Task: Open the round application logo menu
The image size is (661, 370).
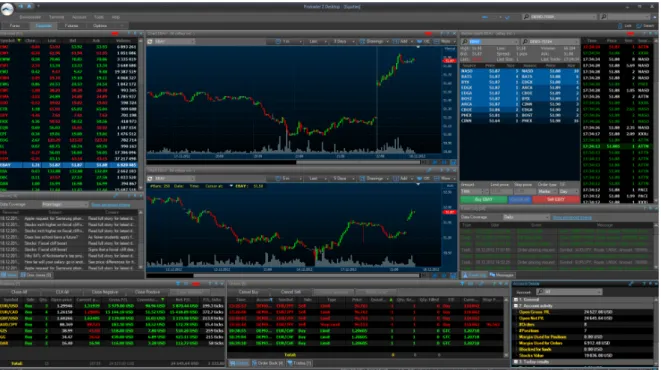Action: pos(7,9)
